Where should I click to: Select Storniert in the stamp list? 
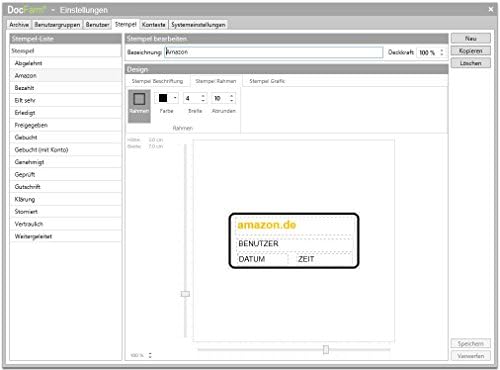[x=66, y=211]
